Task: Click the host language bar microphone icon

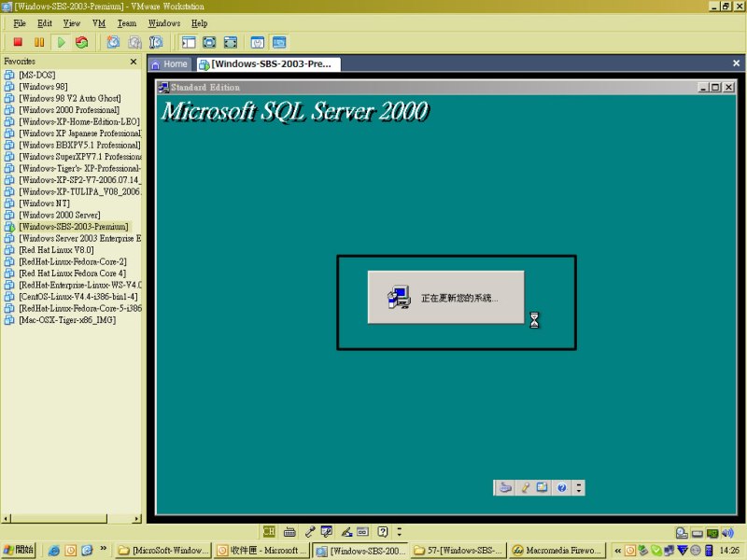Action: (310, 531)
